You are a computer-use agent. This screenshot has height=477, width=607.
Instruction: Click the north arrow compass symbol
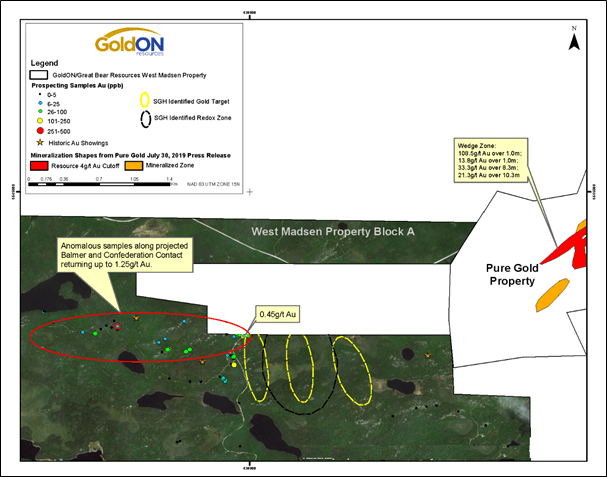(x=574, y=38)
